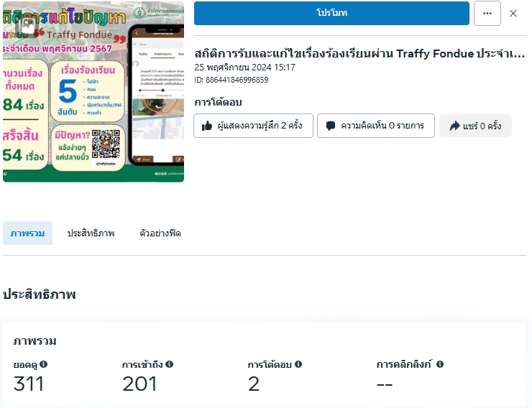Click info icon next to การคลิกลิงก์
Image resolution: width=532 pixels, height=408 pixels.
click(x=440, y=364)
